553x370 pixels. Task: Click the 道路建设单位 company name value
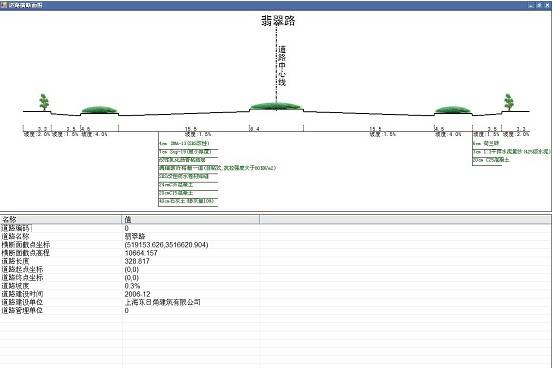tap(163, 302)
